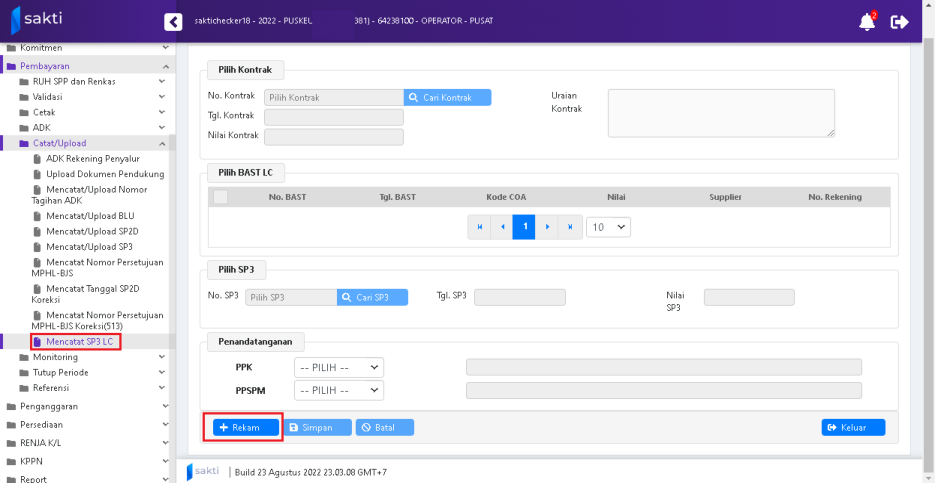The width and height of the screenshot is (935, 485).
Task: Go to previous page in BAST table
Action: pos(502,227)
